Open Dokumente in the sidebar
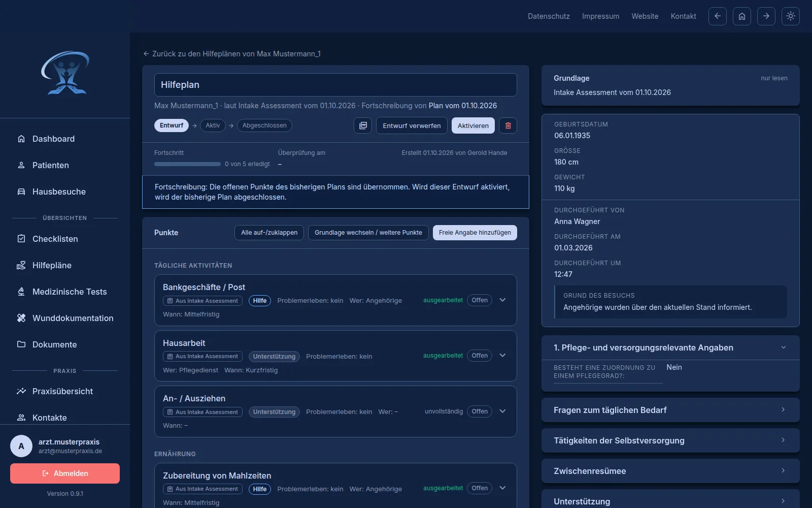Viewport: 812px width, 508px height. 65,344
